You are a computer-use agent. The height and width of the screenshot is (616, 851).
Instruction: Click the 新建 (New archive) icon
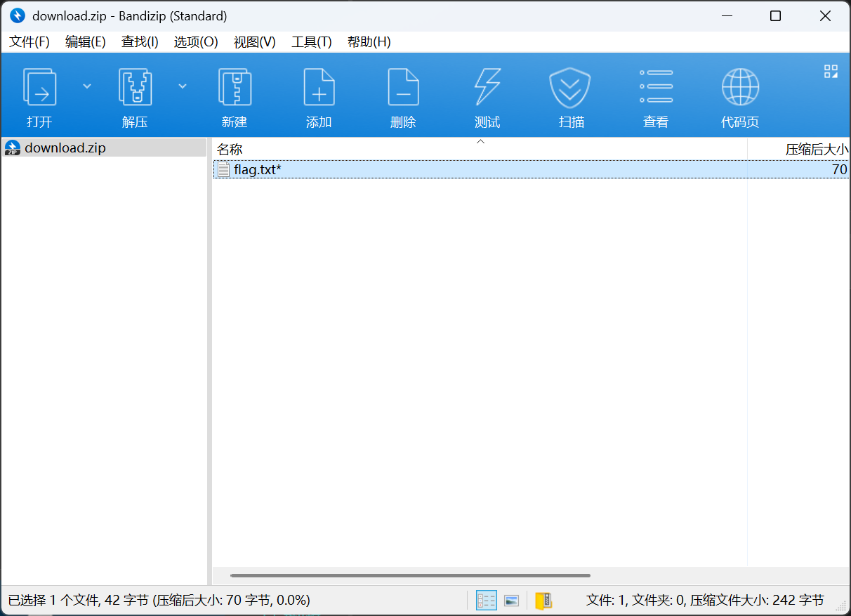pyautogui.click(x=235, y=87)
